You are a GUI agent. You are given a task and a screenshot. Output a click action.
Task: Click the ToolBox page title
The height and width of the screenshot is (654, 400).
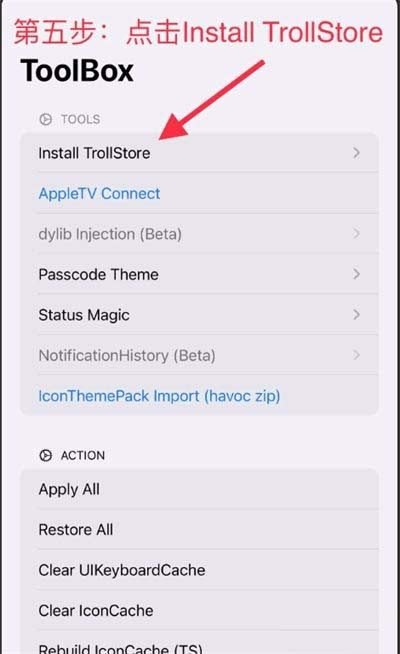click(77, 70)
